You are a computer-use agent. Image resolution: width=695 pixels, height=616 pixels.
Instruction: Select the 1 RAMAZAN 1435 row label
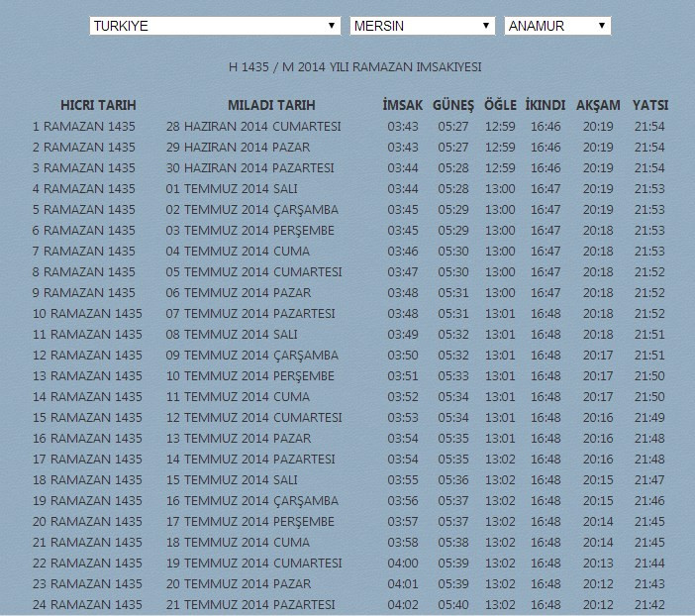pyautogui.click(x=84, y=127)
